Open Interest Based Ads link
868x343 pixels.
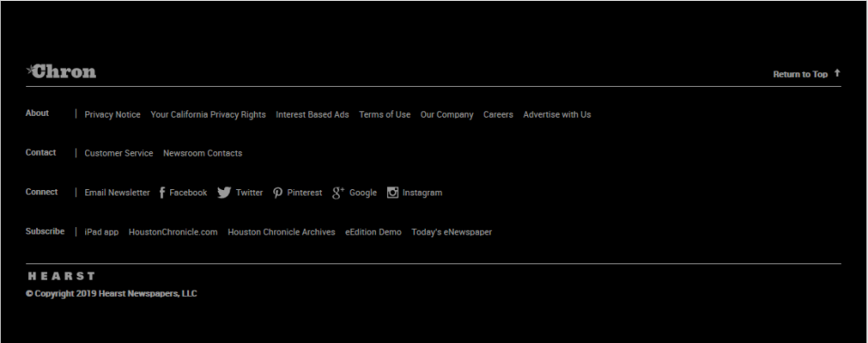coord(312,115)
